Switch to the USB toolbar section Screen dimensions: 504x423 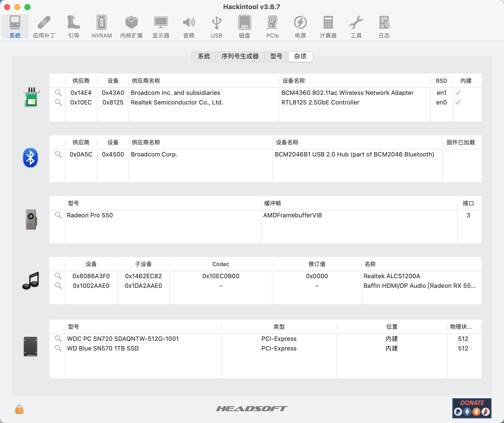(x=217, y=27)
